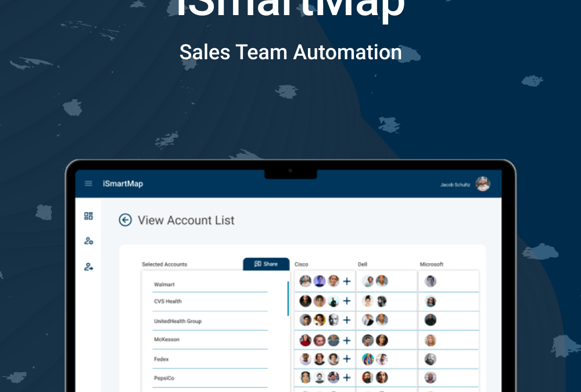Click the Microsoft avatar in McKesson row
Image resolution: width=581 pixels, height=392 pixels.
point(430,340)
